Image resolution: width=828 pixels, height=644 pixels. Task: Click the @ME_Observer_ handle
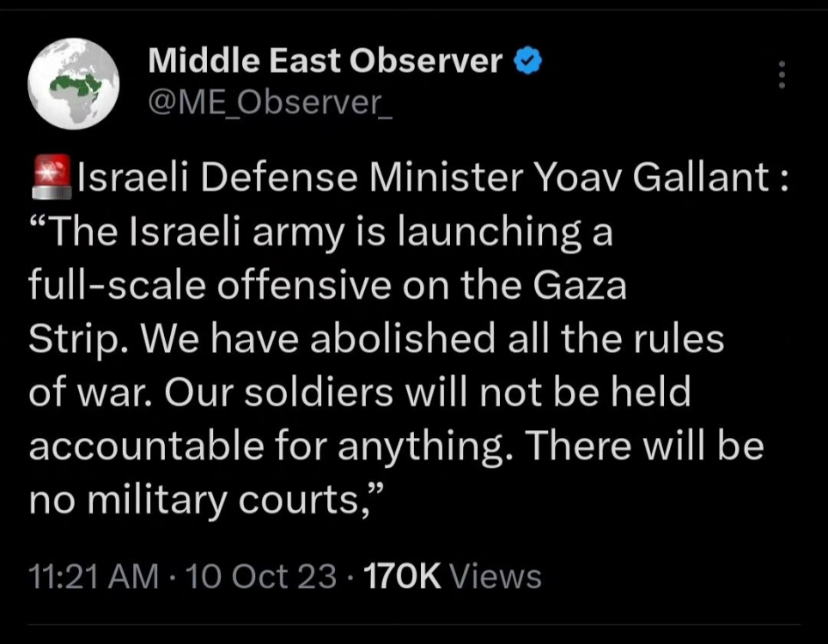(270, 102)
